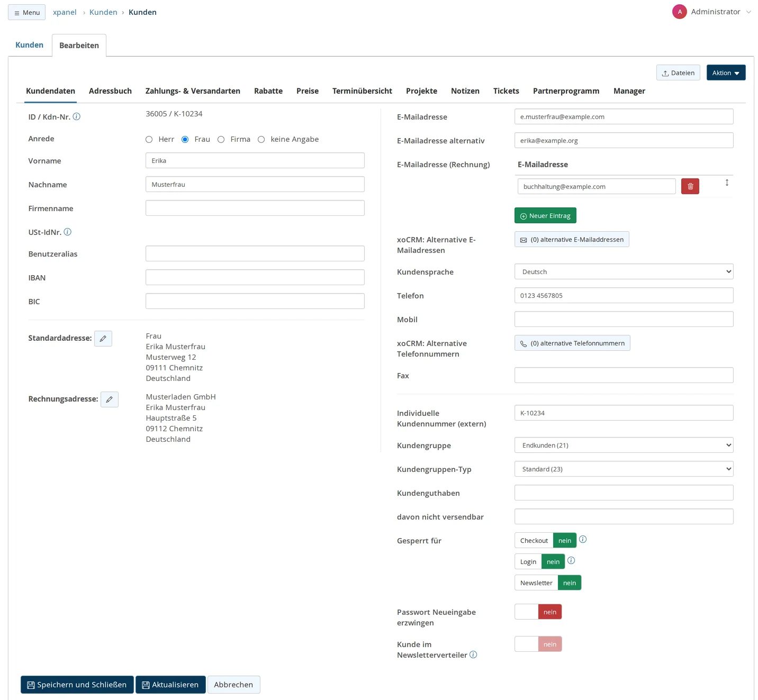Viewport: 758px width, 700px height.
Task: Click the info icon next to ID / Kdn-Nr.
Action: (76, 116)
